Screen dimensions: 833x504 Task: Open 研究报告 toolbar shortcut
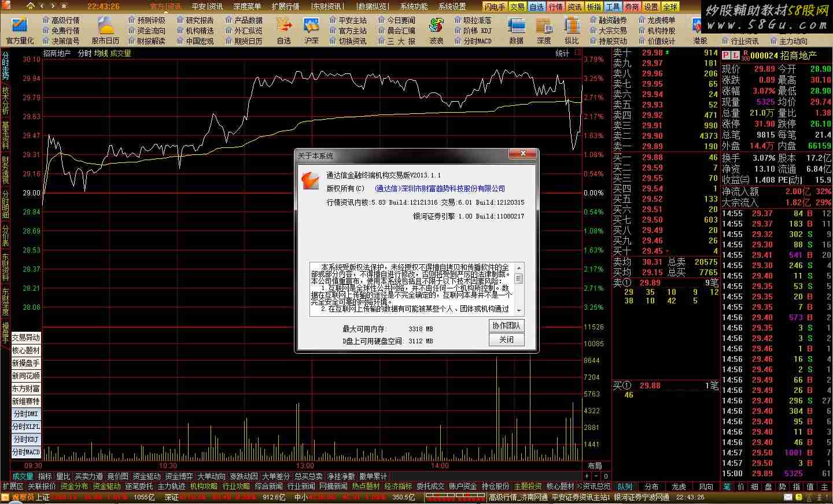point(195,20)
